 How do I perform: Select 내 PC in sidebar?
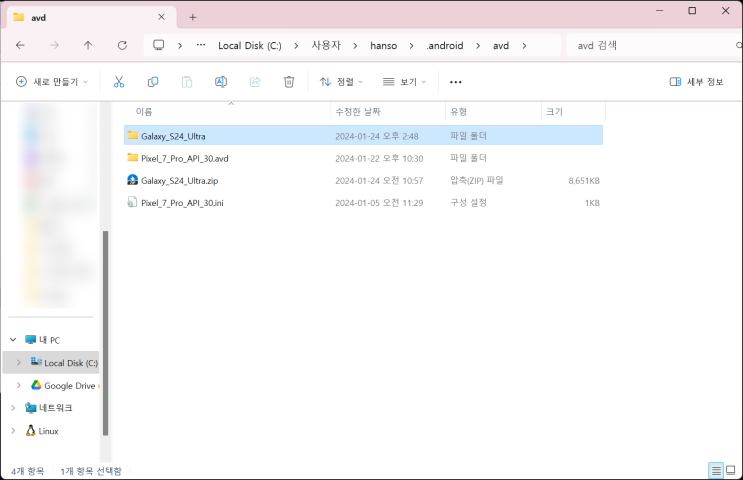click(49, 340)
